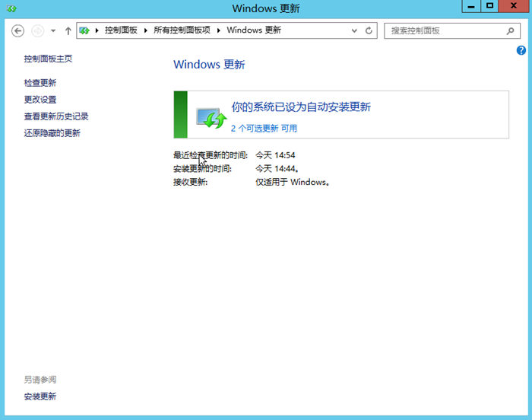This screenshot has width=532, height=420.
Task: Expand the address bar history dropdown
Action: [354, 30]
